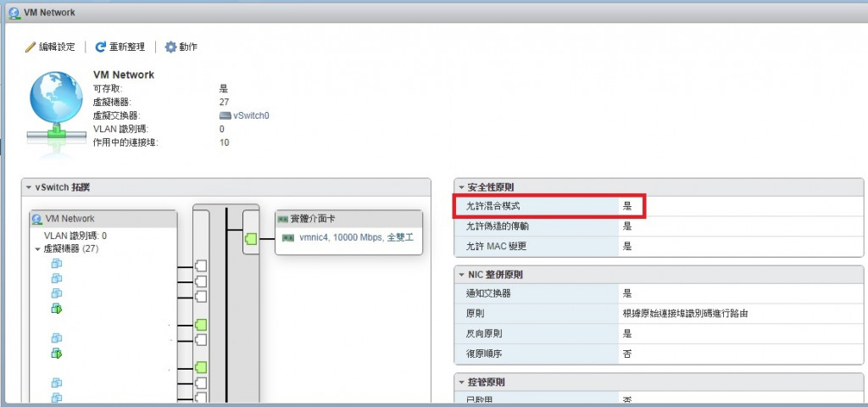Click the 虛擬交換器 label
868x407 pixels.
click(x=117, y=115)
